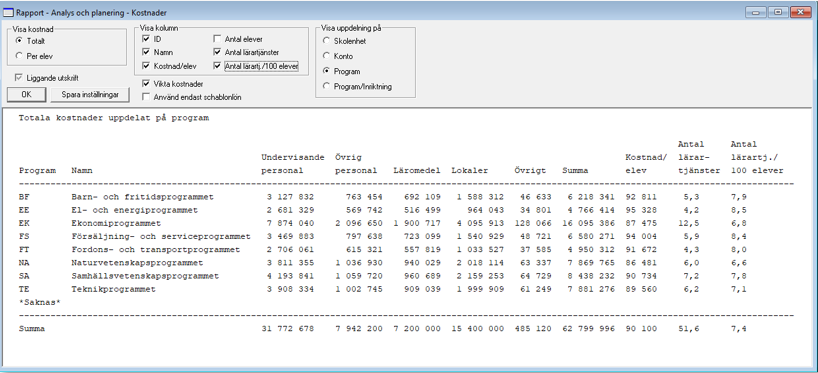Image resolution: width=818 pixels, height=373 pixels.
Task: Click the Spara inställningar button
Action: (90, 94)
